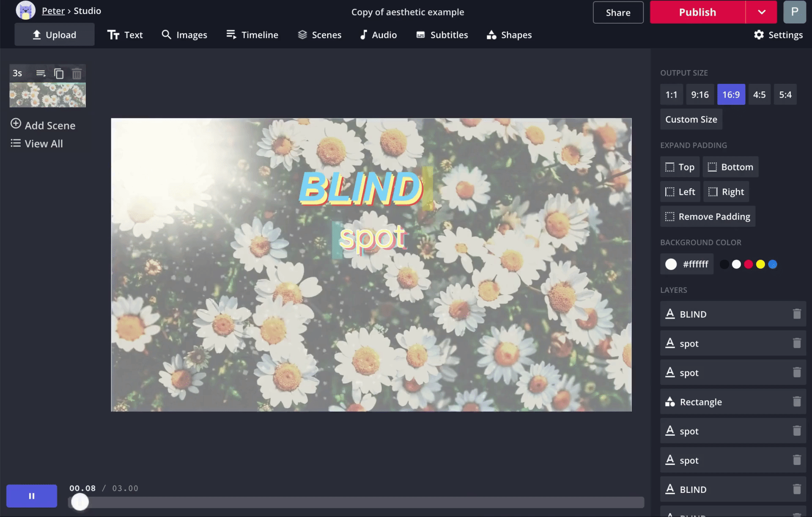This screenshot has width=812, height=517.
Task: Open the Subtitles menu
Action: [442, 35]
